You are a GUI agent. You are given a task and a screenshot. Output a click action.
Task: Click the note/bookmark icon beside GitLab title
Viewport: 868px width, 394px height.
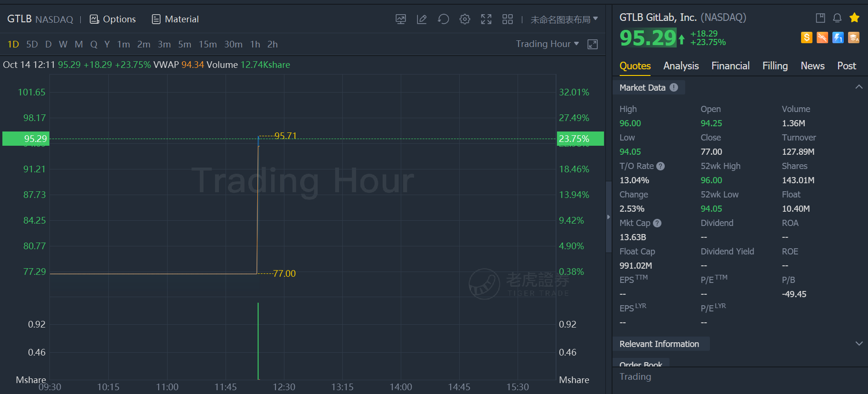(x=821, y=18)
